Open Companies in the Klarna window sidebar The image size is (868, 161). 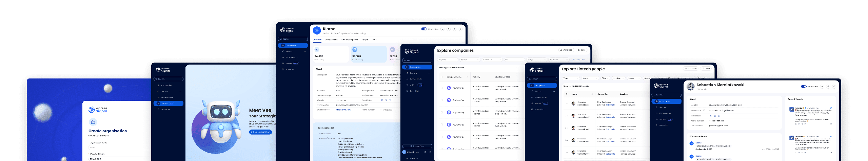pyautogui.click(x=293, y=45)
